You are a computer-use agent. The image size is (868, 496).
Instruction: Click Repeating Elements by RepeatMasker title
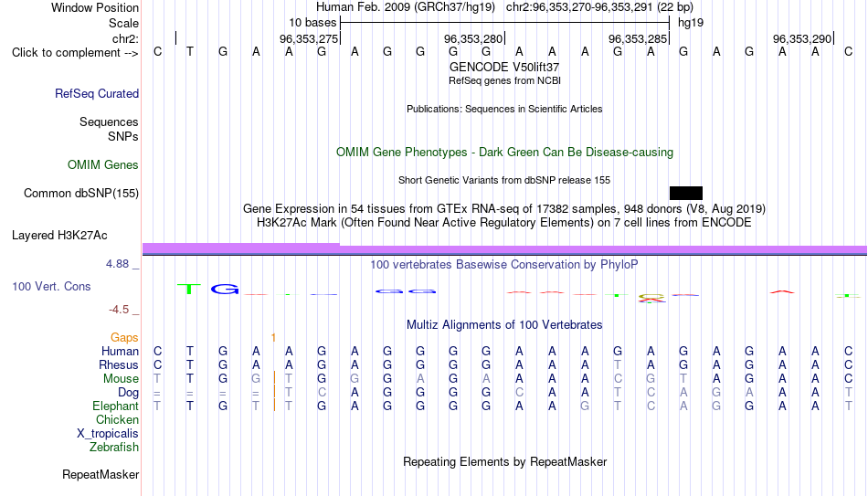[x=504, y=462]
